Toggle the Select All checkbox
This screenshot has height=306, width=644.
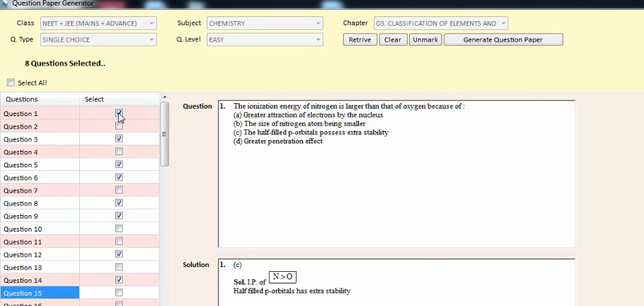10,83
